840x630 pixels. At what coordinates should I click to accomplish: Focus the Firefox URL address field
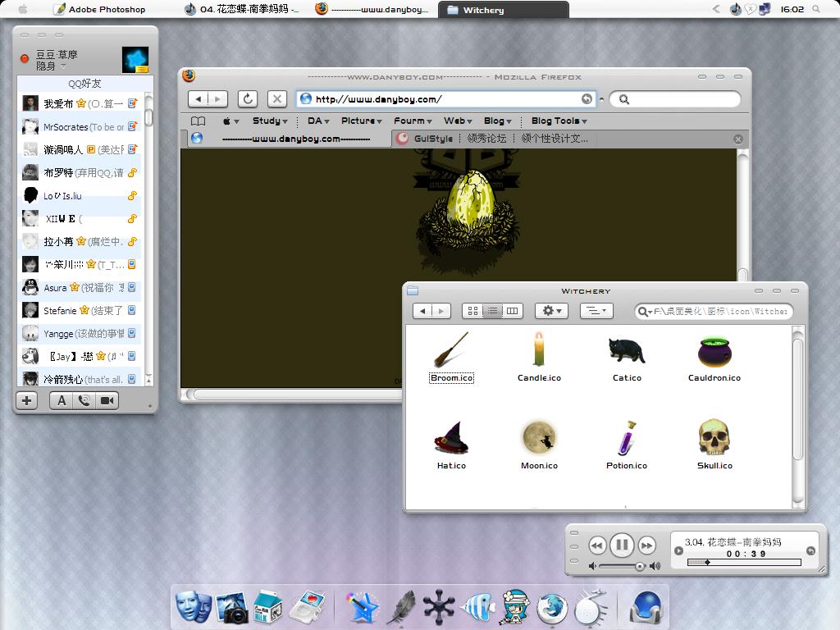click(445, 99)
